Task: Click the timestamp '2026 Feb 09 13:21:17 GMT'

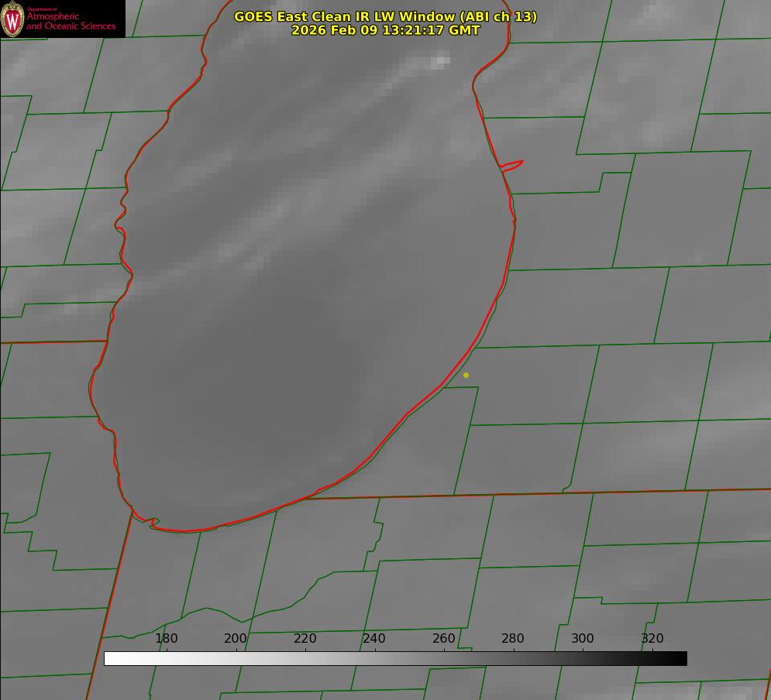Action: tap(386, 30)
